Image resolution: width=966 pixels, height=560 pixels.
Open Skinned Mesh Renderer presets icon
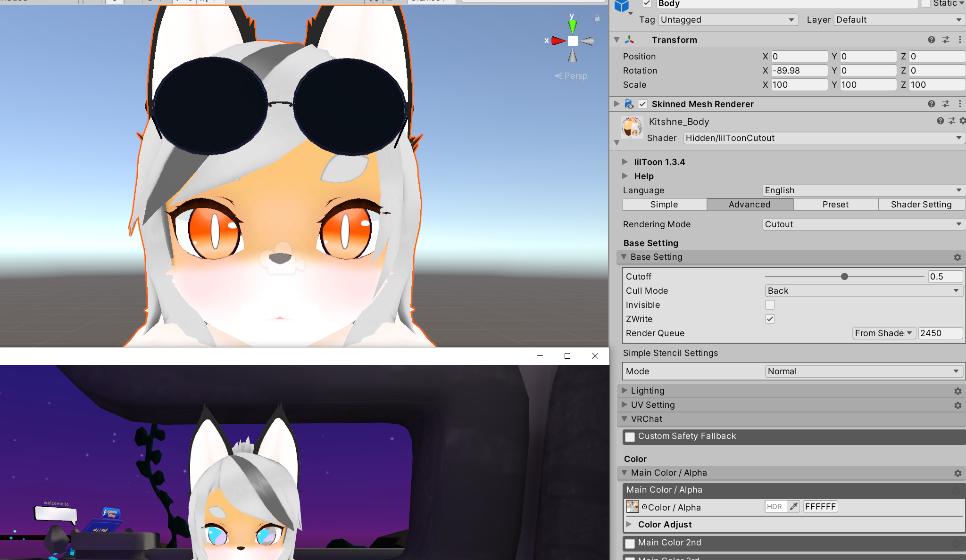(946, 104)
